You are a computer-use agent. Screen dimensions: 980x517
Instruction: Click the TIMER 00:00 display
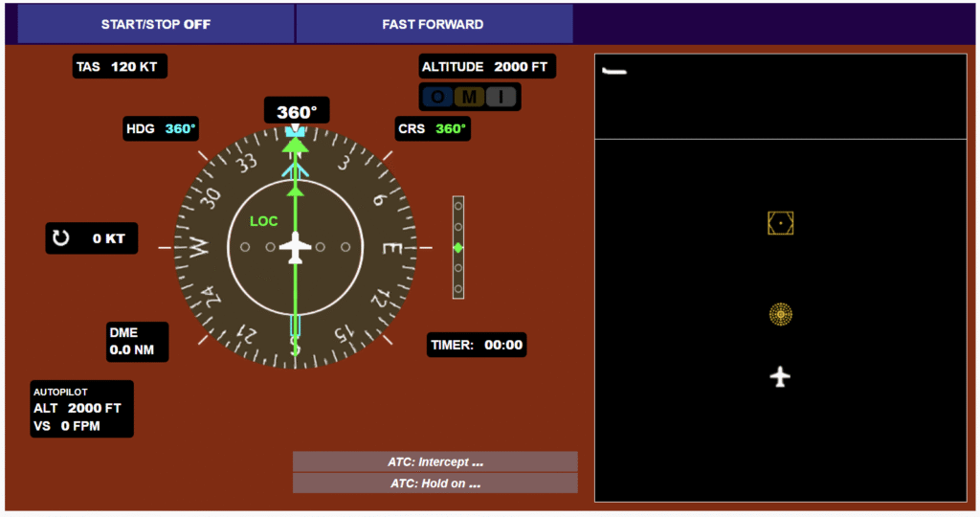477,345
